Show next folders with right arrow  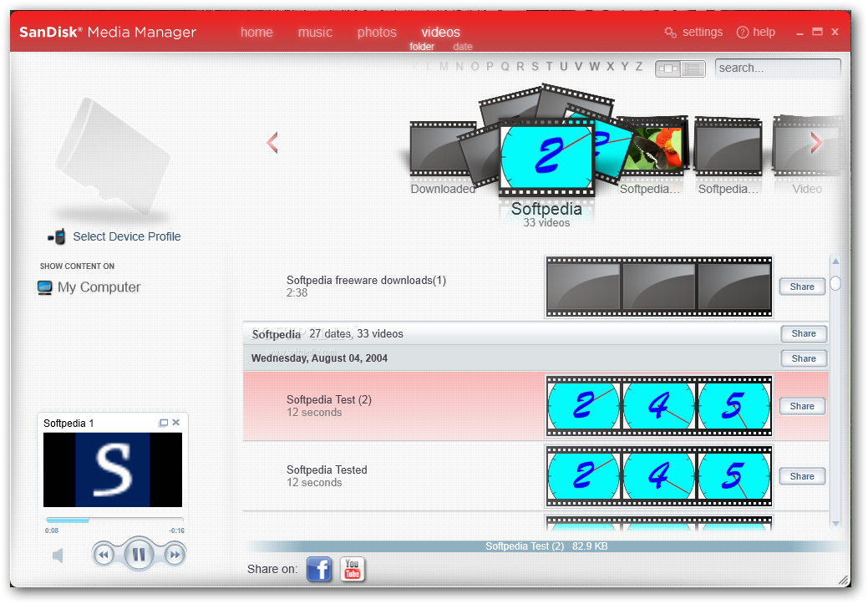point(816,143)
